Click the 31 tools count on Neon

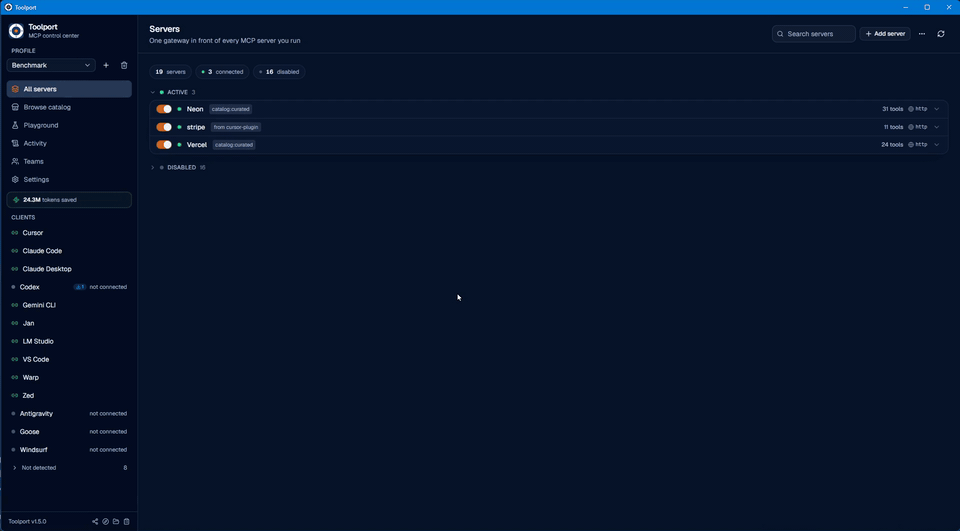[x=892, y=109]
